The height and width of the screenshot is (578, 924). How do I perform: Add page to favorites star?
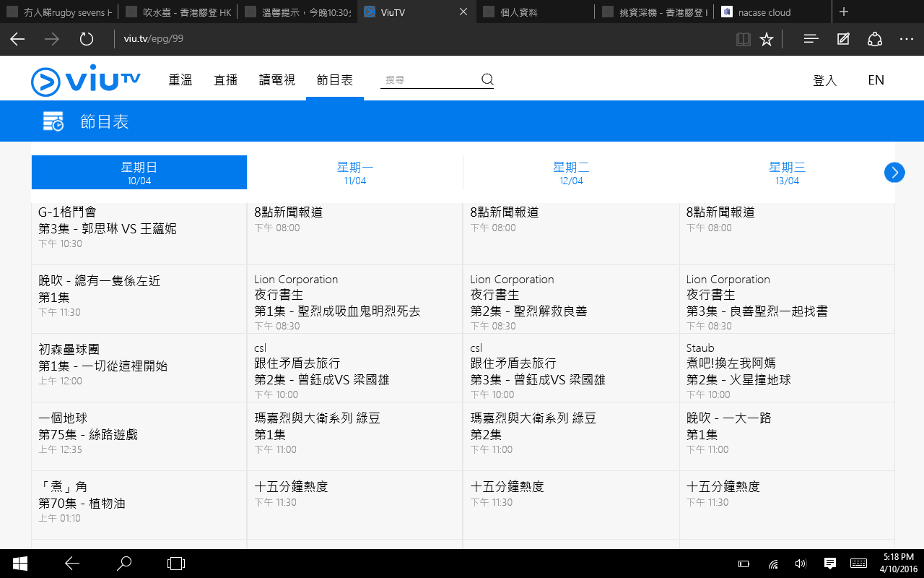[767, 39]
